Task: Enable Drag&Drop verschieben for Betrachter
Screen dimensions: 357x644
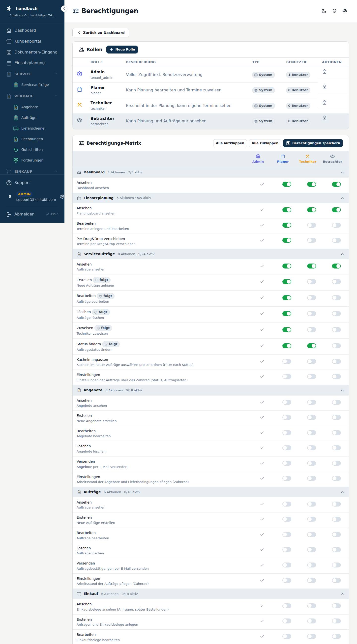Action: pos(336,240)
